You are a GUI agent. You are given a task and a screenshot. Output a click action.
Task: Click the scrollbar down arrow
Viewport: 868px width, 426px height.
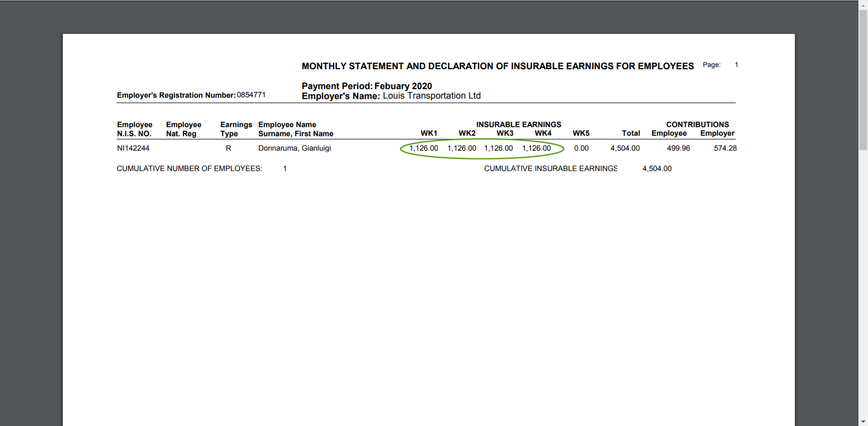click(x=863, y=422)
